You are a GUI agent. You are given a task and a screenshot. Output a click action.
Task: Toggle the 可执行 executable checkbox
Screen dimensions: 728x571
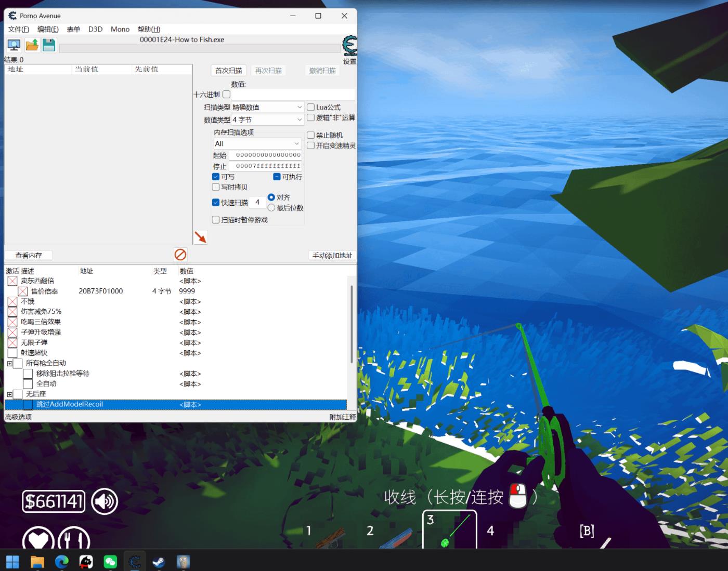[x=277, y=177]
